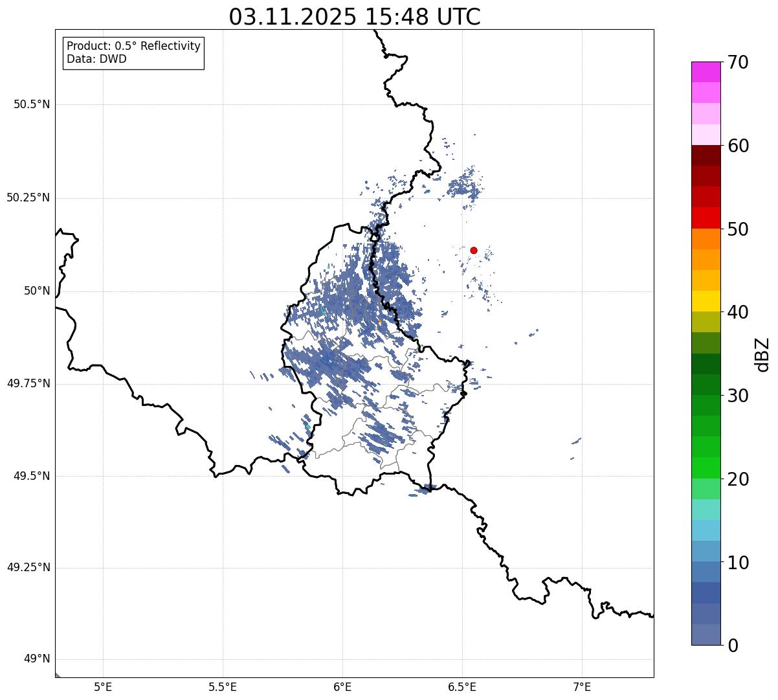Click the yellow colorbar swatch above 40

(706, 301)
